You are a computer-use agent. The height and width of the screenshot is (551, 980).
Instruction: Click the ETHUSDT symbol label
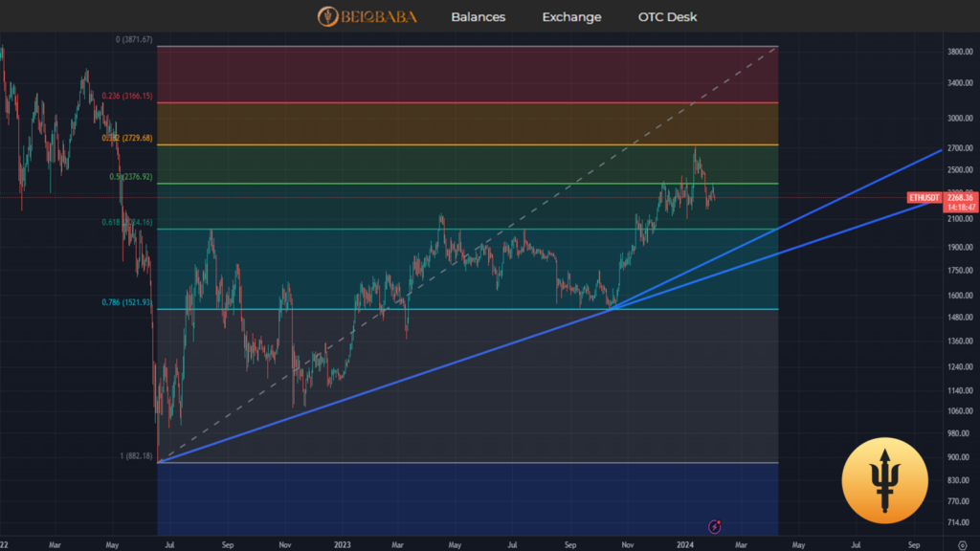tap(924, 198)
